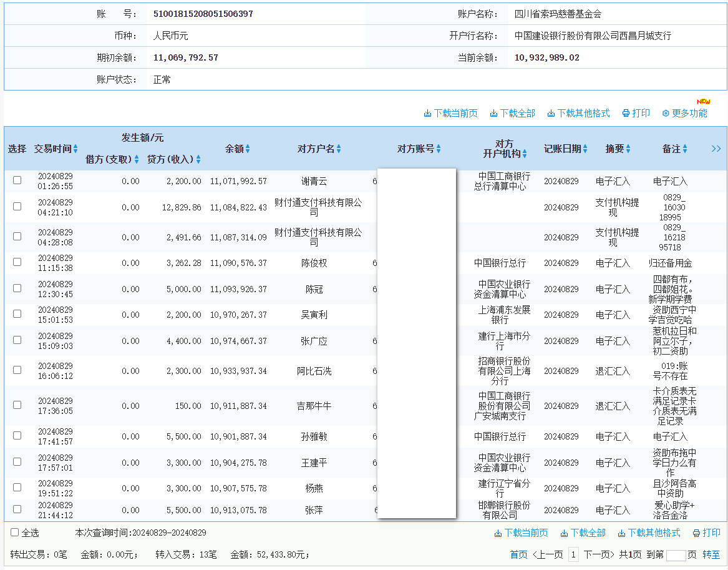Click 爱心助学+洛各金洛 remark cell

pyautogui.click(x=674, y=510)
